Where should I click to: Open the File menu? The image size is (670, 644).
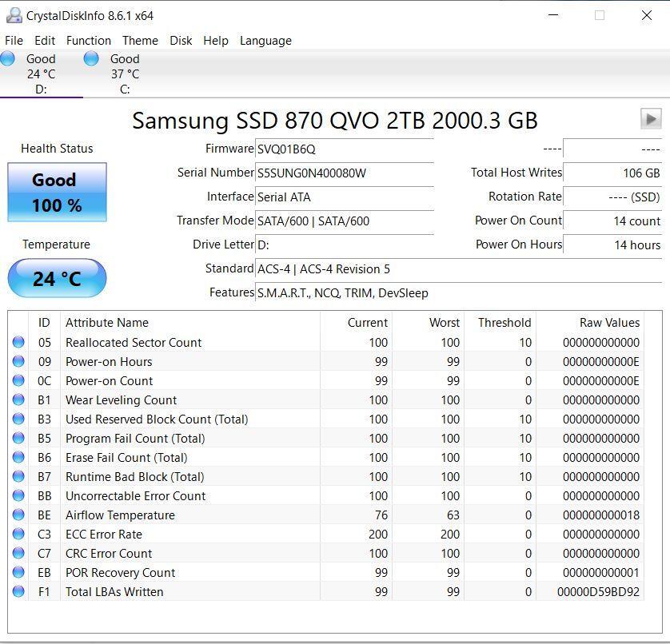(x=14, y=41)
